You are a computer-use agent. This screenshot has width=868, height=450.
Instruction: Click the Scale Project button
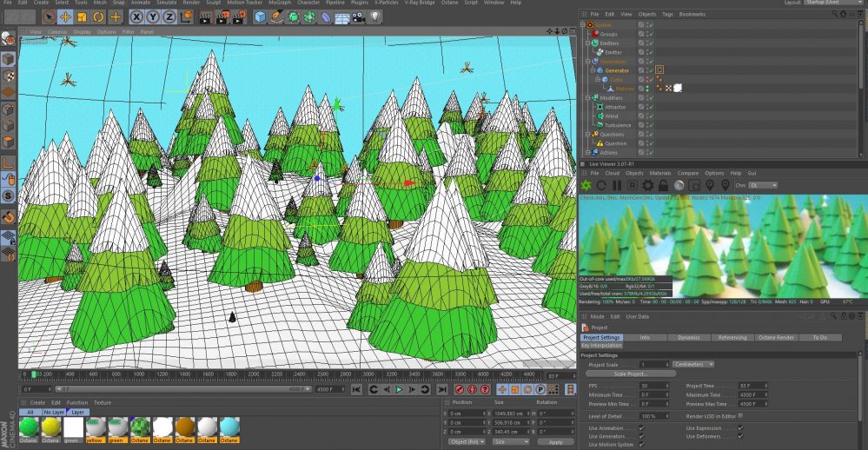click(632, 374)
